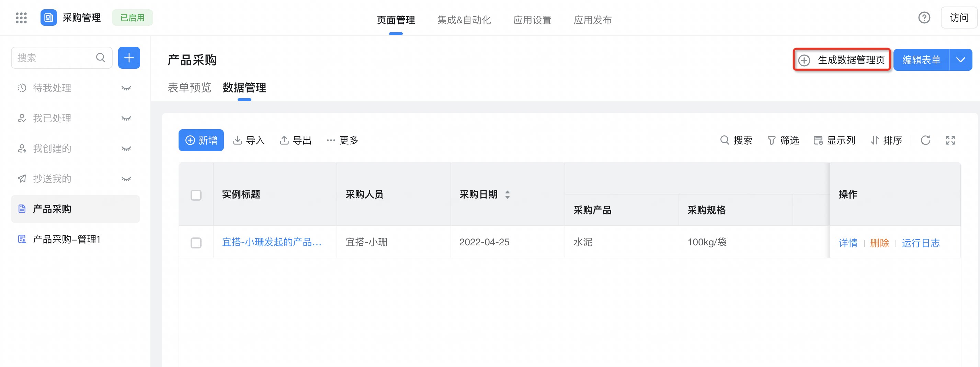Check the select-all header checkbox
The height and width of the screenshot is (367, 980).
[x=196, y=195]
